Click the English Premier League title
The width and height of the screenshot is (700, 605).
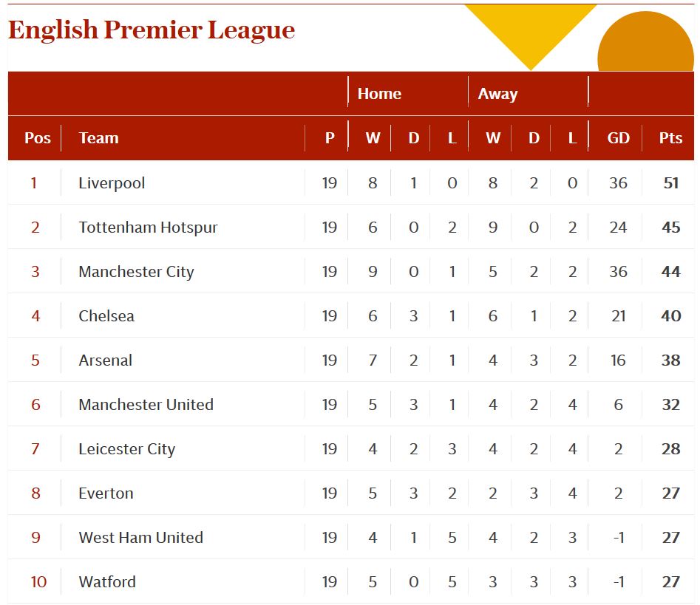click(152, 30)
